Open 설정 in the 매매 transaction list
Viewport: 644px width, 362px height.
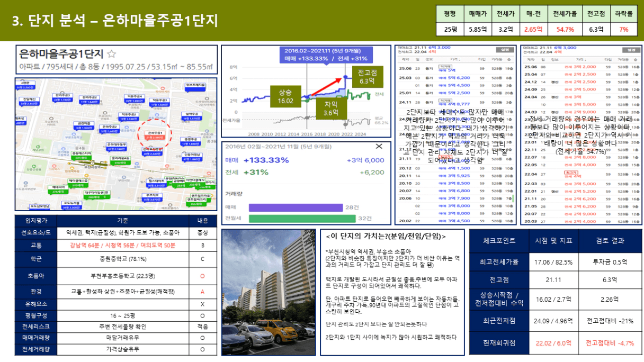click(x=505, y=49)
